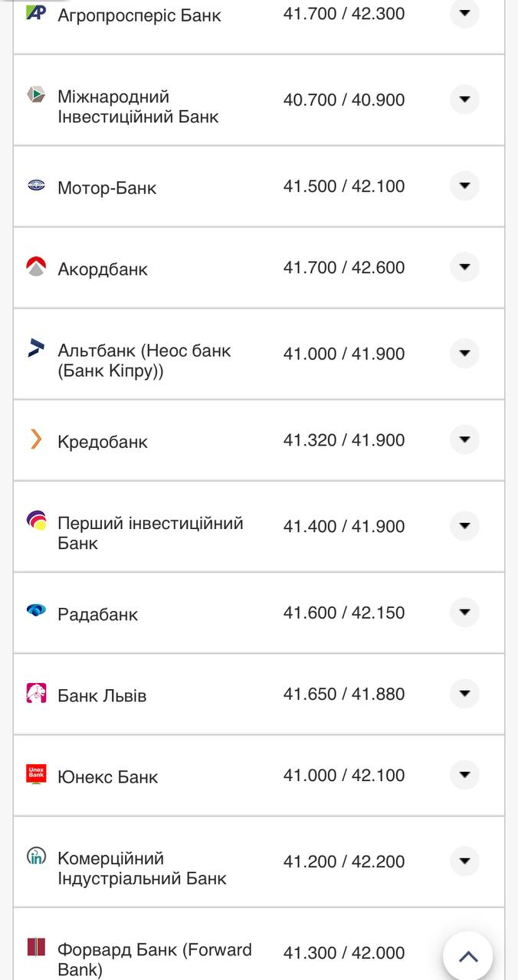Click the Мотор-Банк logo icon
The width and height of the screenshot is (518, 980).
tap(36, 185)
